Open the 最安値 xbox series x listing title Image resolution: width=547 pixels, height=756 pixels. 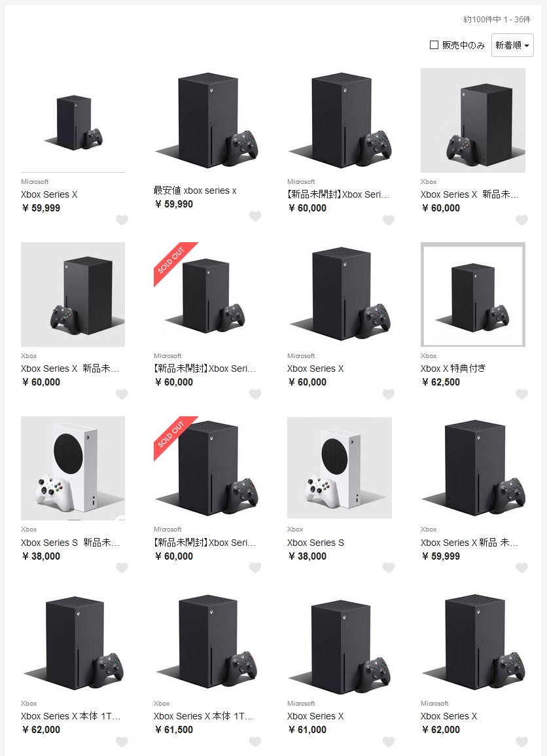195,190
